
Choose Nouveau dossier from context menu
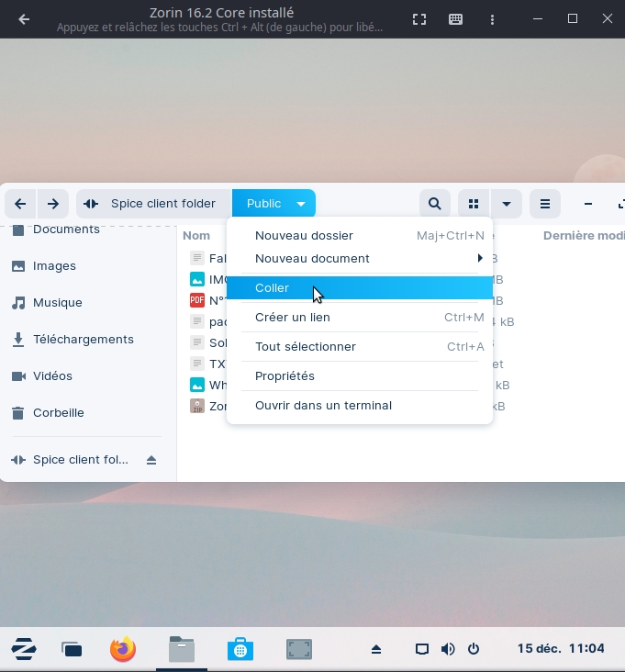(x=304, y=236)
